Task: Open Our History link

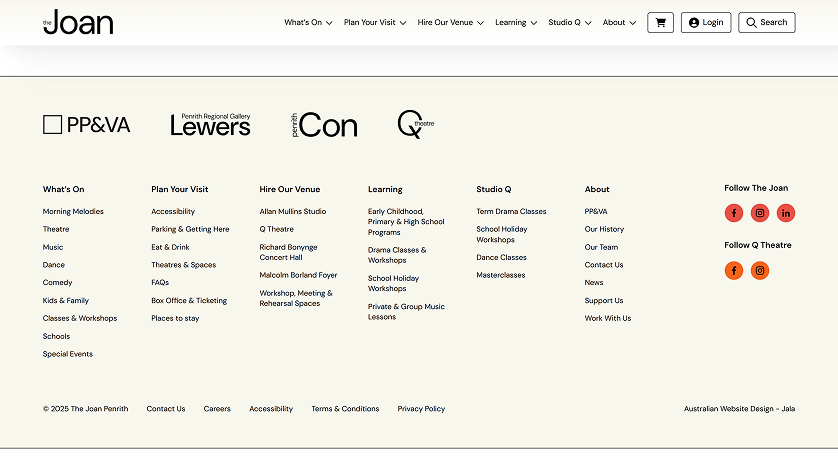Action: click(604, 229)
